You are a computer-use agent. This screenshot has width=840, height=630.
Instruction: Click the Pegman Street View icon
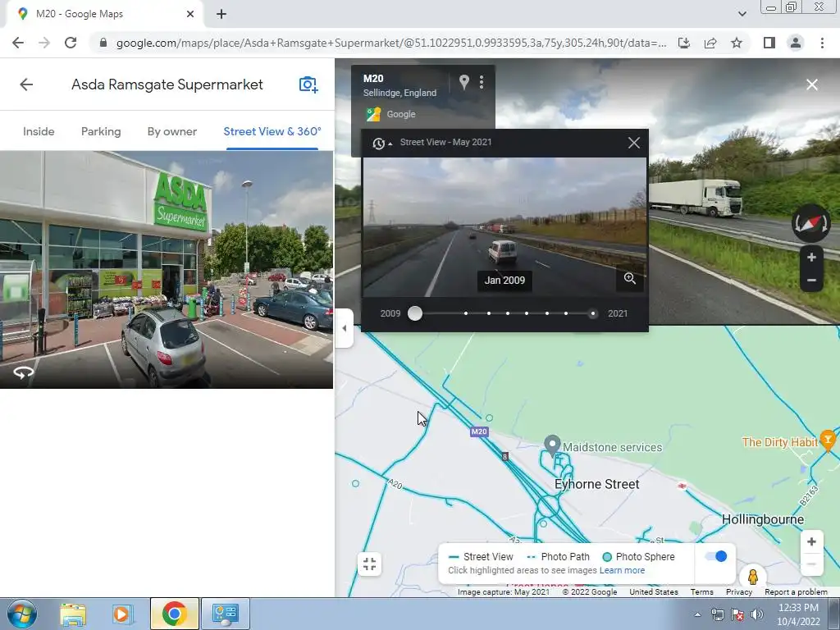point(753,576)
